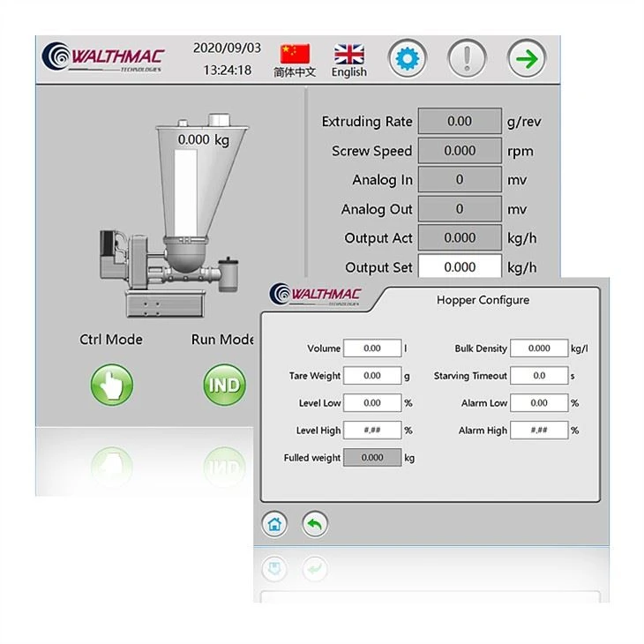
Task: Click the 简体中文 language label
Action: [x=295, y=72]
